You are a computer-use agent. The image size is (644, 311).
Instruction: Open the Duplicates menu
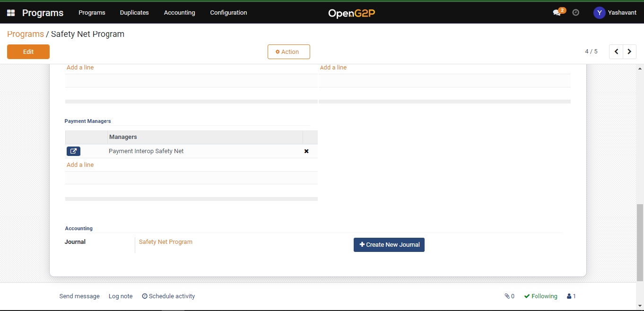[x=134, y=13]
